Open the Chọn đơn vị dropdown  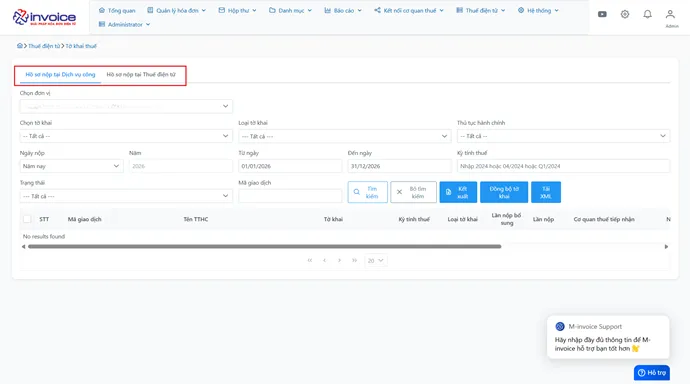click(x=126, y=106)
